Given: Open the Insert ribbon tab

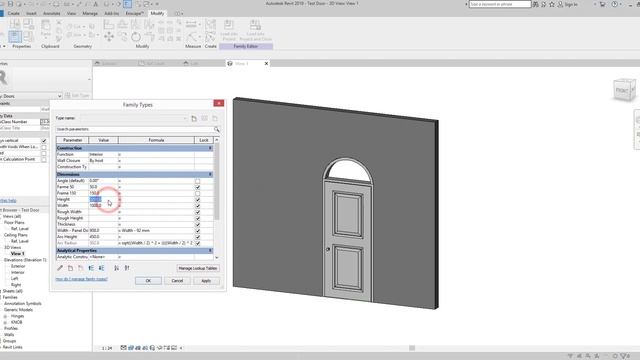Looking at the screenshot, I should click(x=31, y=13).
